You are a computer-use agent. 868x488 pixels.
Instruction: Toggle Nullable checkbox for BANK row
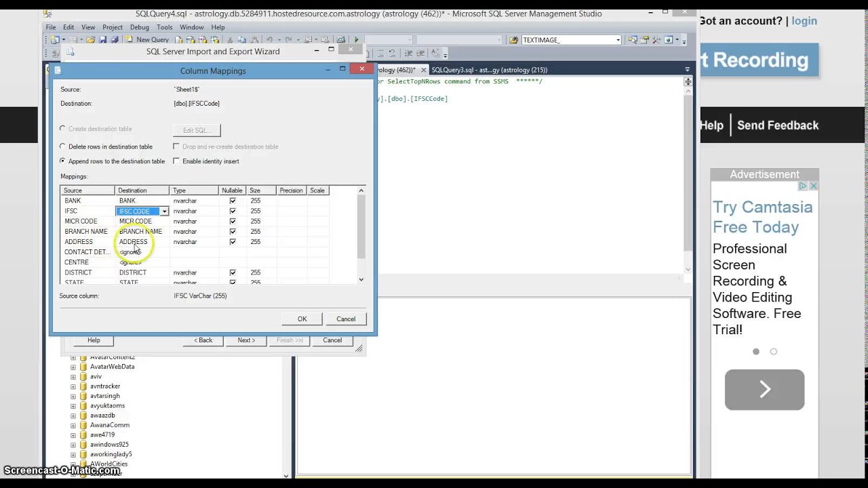[233, 201]
